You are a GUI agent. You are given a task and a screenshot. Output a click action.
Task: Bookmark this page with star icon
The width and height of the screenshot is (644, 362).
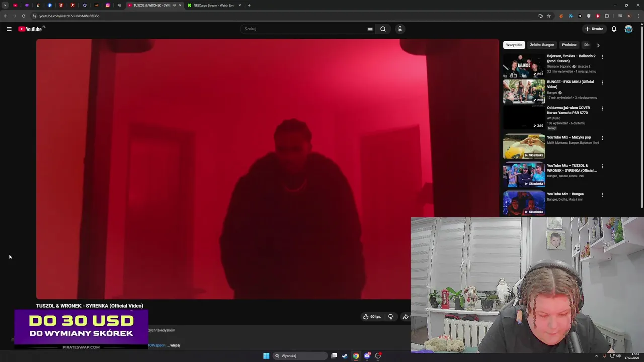549,16
